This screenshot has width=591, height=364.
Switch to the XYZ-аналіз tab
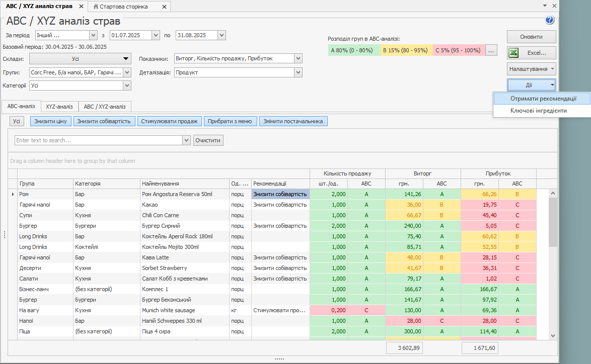(x=59, y=107)
